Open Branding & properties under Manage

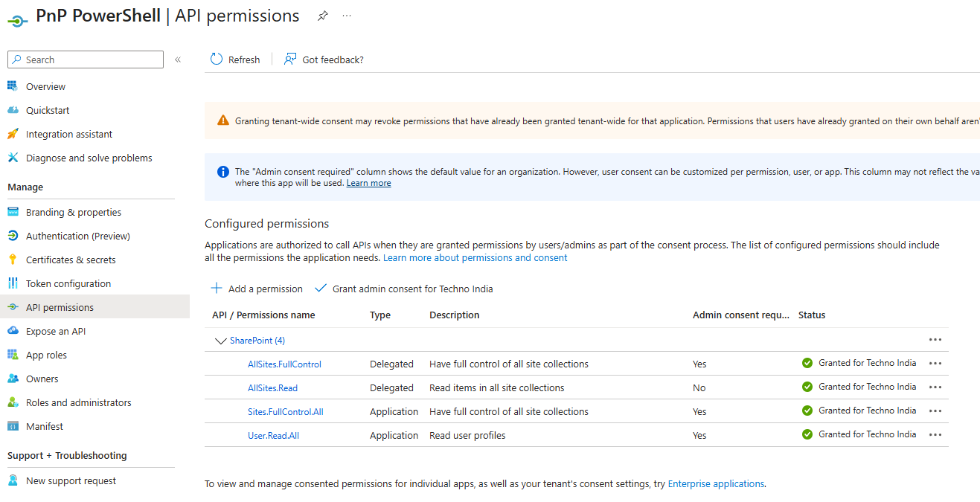pos(72,211)
